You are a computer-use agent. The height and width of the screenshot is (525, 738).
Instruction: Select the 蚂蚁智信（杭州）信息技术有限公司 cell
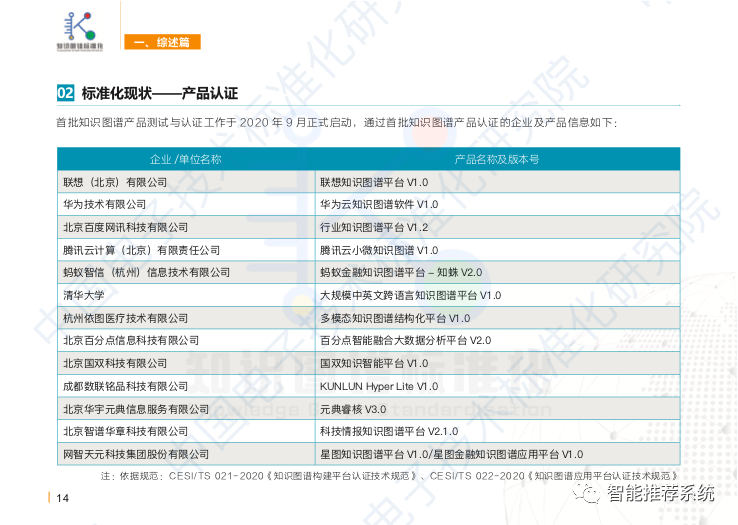point(186,273)
